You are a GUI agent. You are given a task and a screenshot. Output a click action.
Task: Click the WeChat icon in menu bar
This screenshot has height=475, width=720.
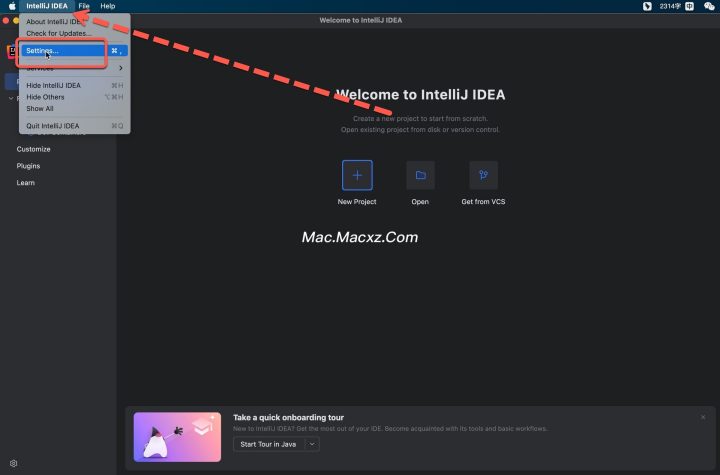pos(709,6)
